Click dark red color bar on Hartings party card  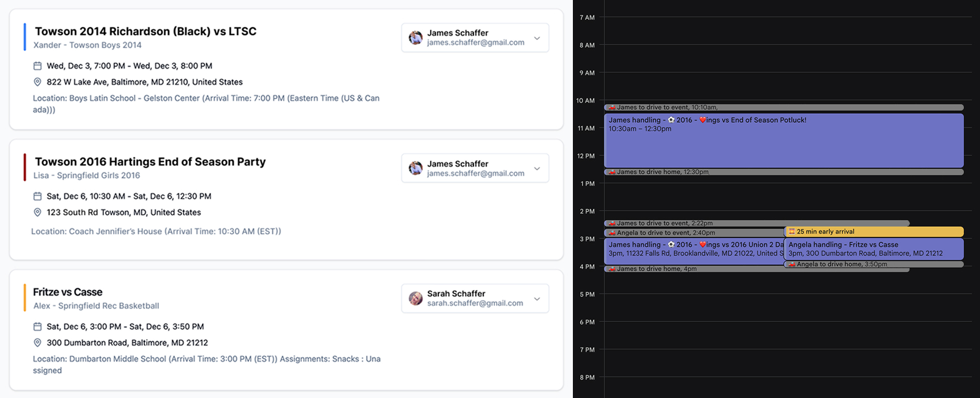pyautogui.click(x=25, y=167)
